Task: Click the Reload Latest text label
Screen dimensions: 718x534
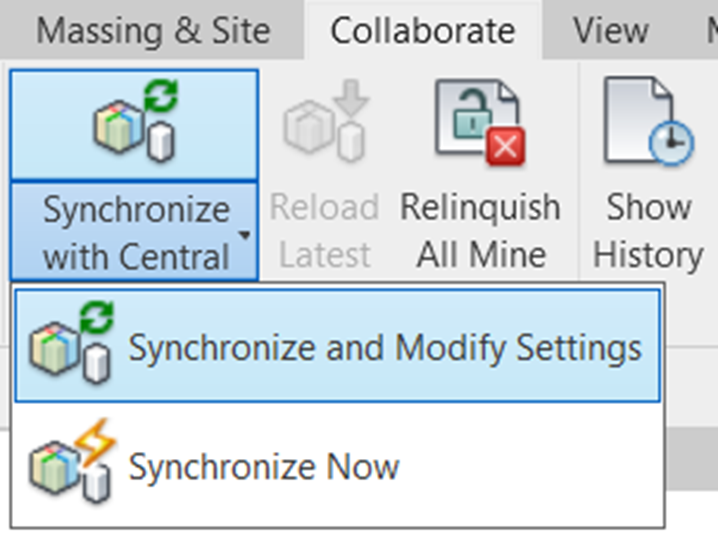Action: point(324,231)
